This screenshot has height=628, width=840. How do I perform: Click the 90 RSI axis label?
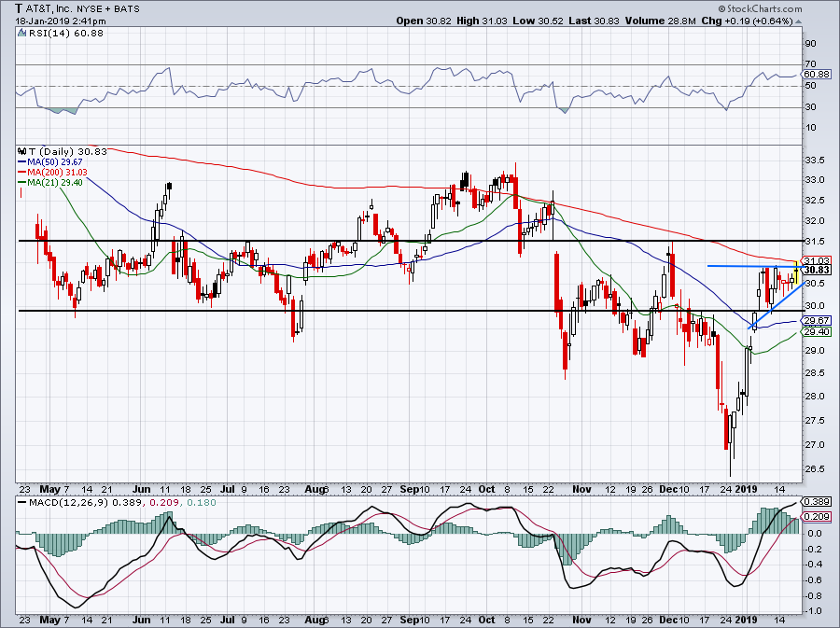(x=810, y=44)
